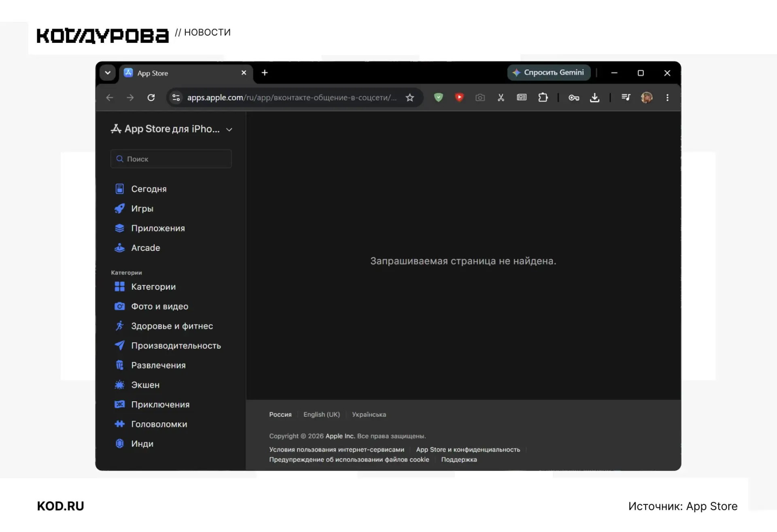Open the green shield extension

pyautogui.click(x=438, y=97)
